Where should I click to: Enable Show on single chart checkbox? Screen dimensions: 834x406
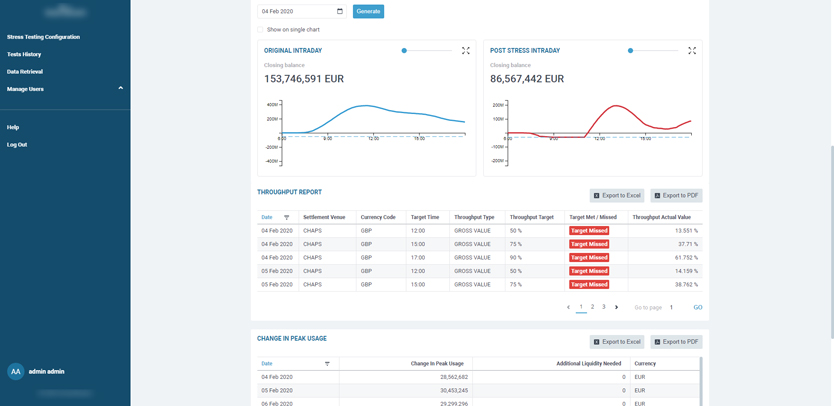(262, 30)
